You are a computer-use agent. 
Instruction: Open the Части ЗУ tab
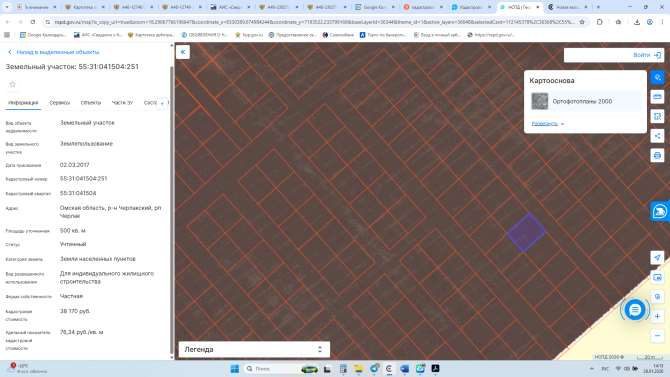122,103
